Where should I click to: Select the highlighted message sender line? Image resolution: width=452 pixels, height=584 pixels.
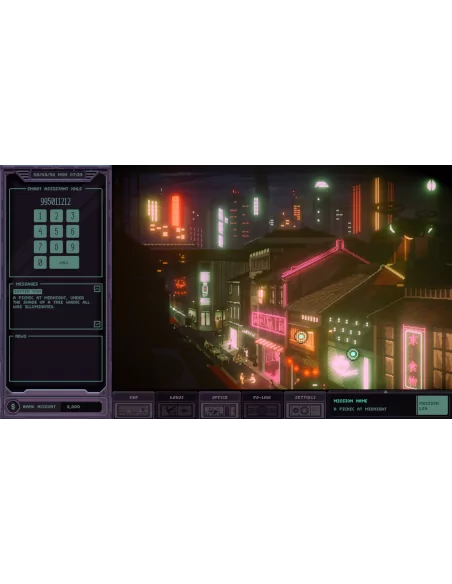click(28, 292)
